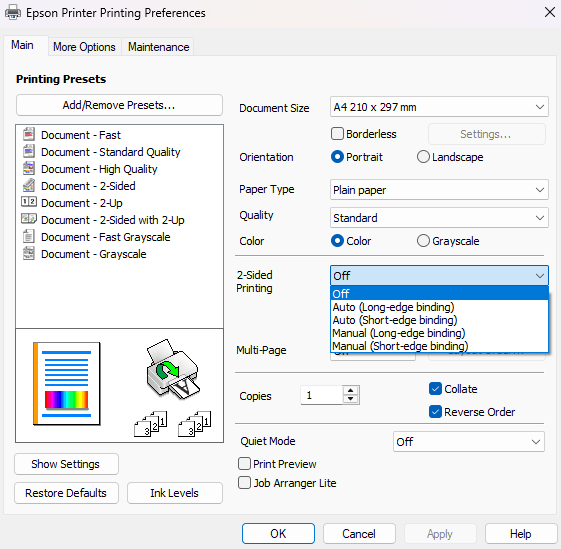Click the 2-Sided with 2-Up preset icon
The image size is (561, 549).
click(29, 219)
